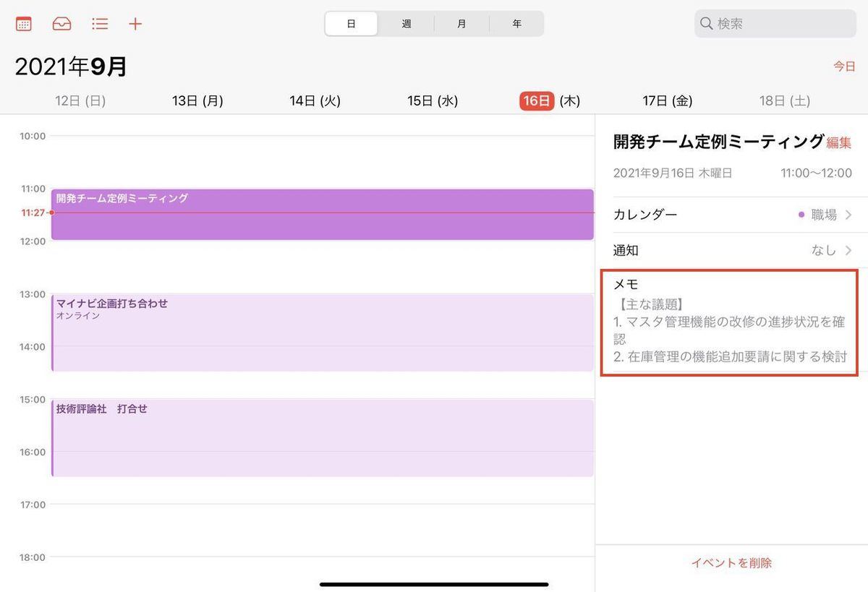The height and width of the screenshot is (592, 868).
Task: Click the event time 11:00〜12:00
Action: tap(816, 173)
